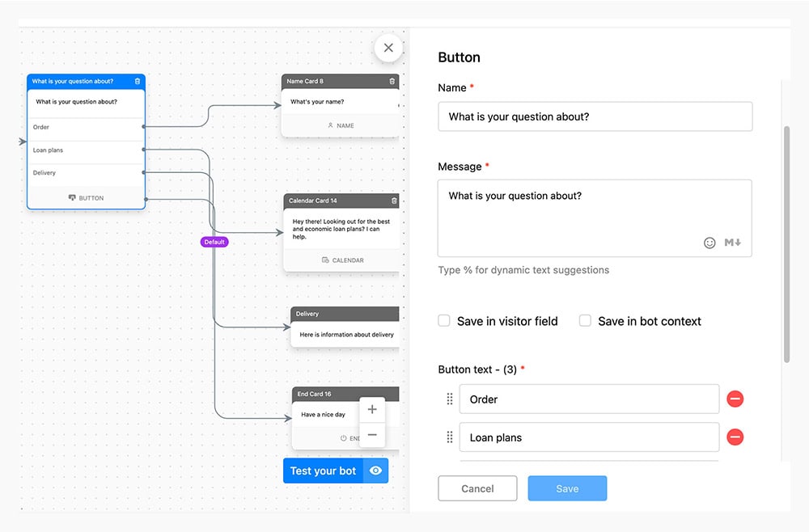809x532 pixels.
Task: Click drag handle for the Order button
Action: click(x=449, y=399)
